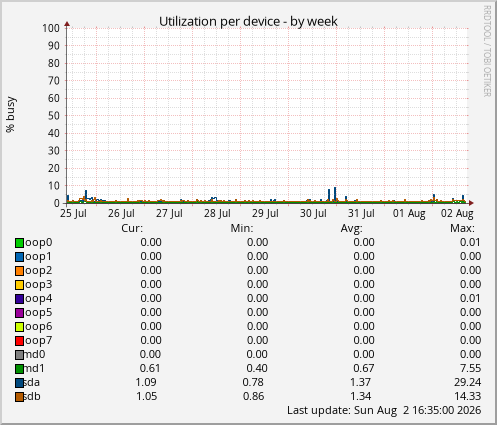Click the 'oop5' legend label
The width and height of the screenshot is (497, 425).
click(x=39, y=312)
